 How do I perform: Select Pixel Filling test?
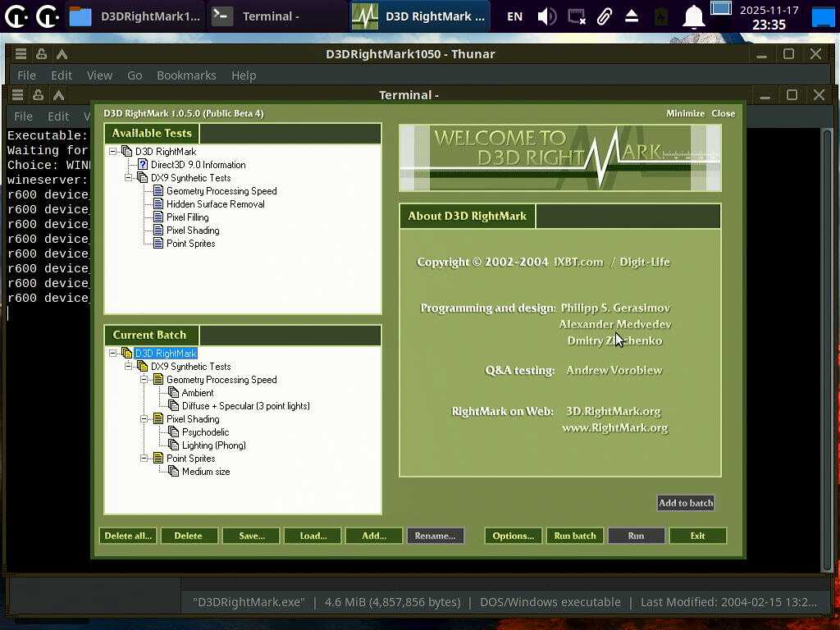coord(188,217)
